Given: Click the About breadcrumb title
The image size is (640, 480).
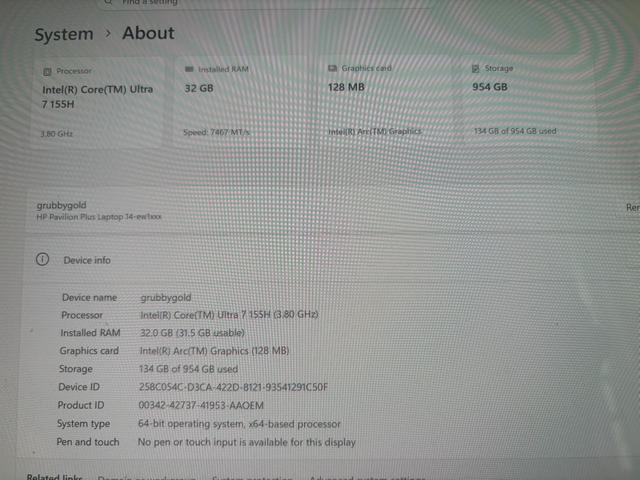Looking at the screenshot, I should point(148,33).
